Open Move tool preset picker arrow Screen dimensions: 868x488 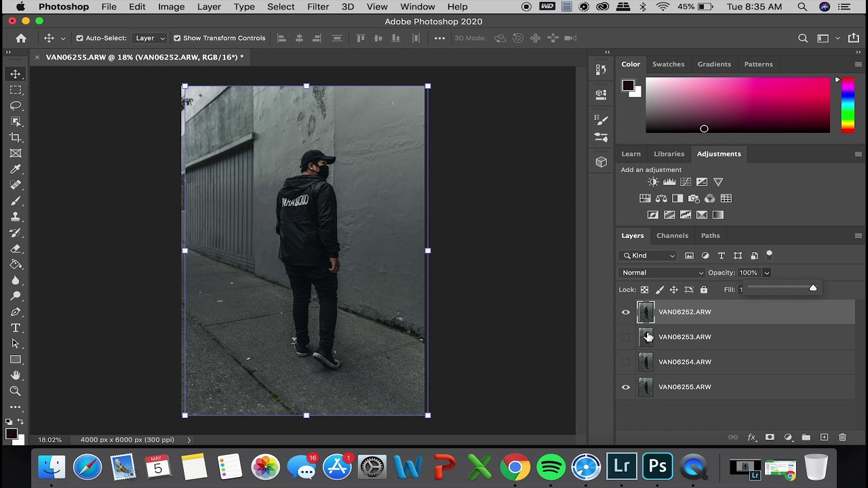63,39
